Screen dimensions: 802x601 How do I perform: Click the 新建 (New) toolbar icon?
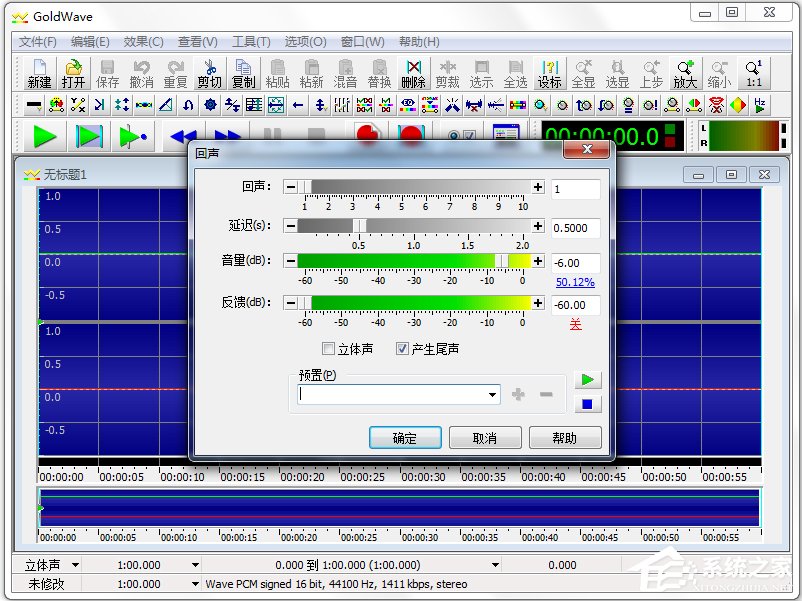[39, 74]
